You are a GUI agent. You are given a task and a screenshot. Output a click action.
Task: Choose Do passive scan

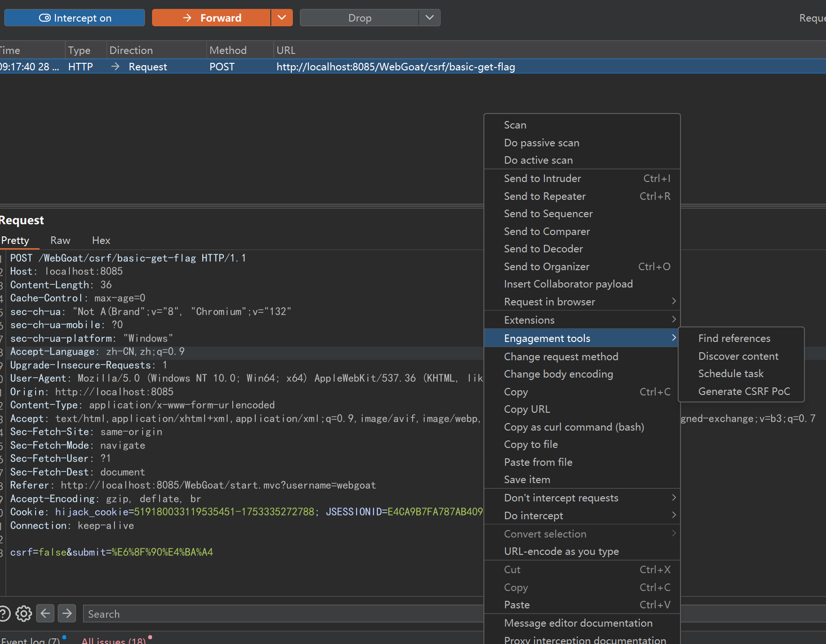(x=582, y=143)
